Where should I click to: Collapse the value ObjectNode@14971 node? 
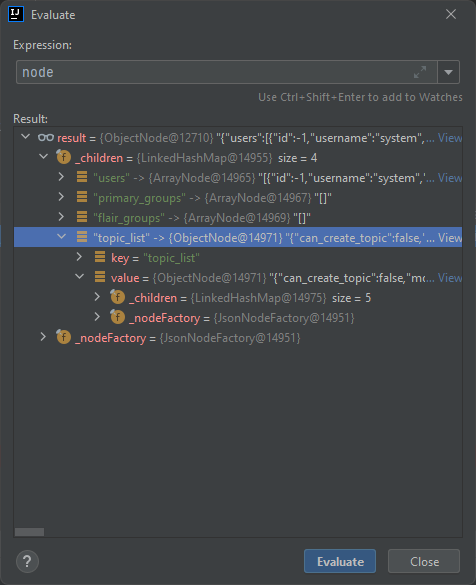[x=79, y=277]
